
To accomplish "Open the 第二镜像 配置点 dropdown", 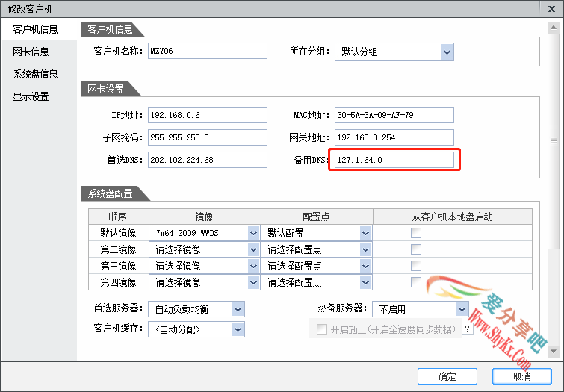I will point(317,249).
